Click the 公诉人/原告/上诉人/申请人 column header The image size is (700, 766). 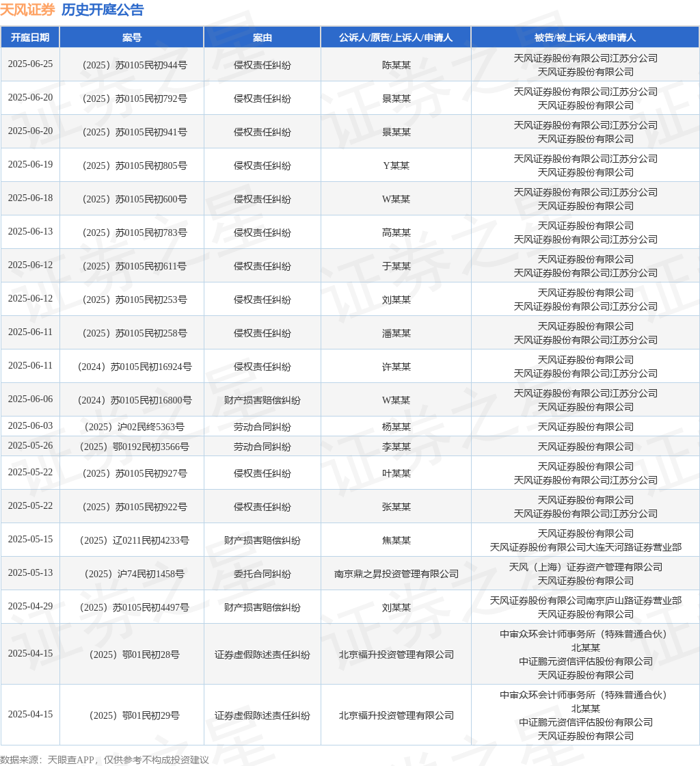[396, 38]
